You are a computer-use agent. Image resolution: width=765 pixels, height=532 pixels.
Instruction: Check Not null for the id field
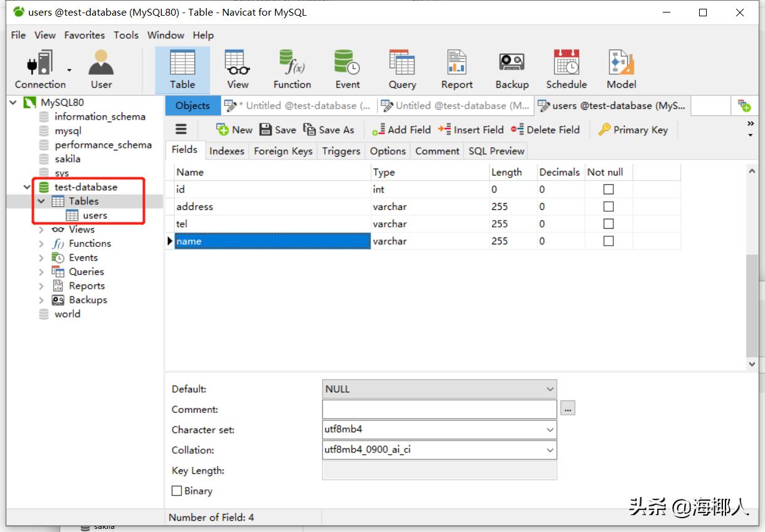tap(608, 189)
